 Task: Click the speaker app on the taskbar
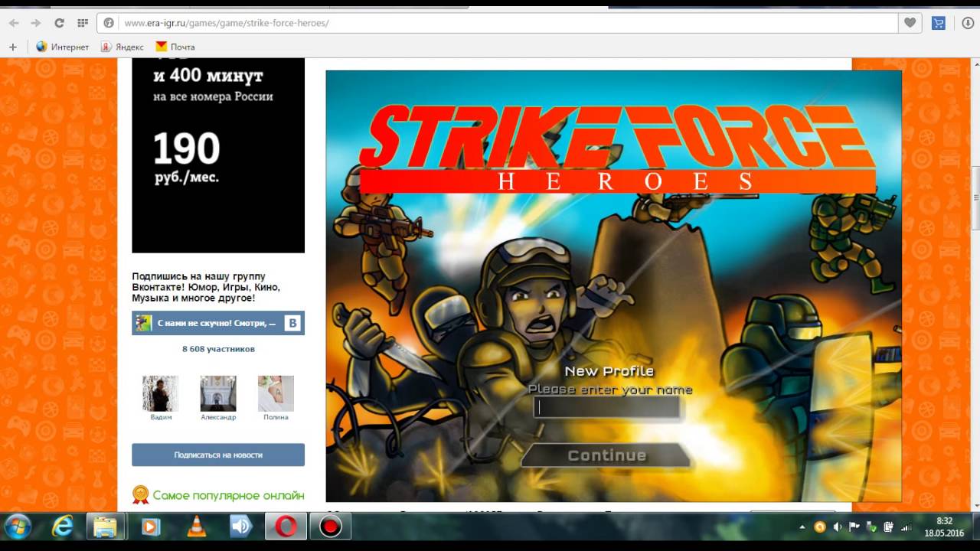(x=241, y=527)
